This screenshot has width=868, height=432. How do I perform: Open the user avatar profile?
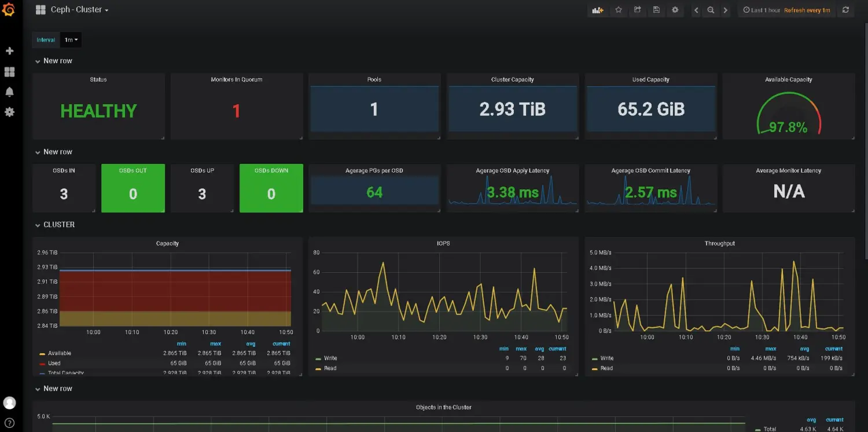pyautogui.click(x=9, y=403)
